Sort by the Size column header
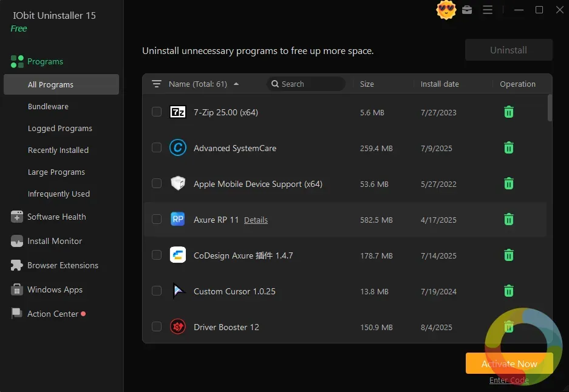Image resolution: width=569 pixels, height=392 pixels. 367,84
